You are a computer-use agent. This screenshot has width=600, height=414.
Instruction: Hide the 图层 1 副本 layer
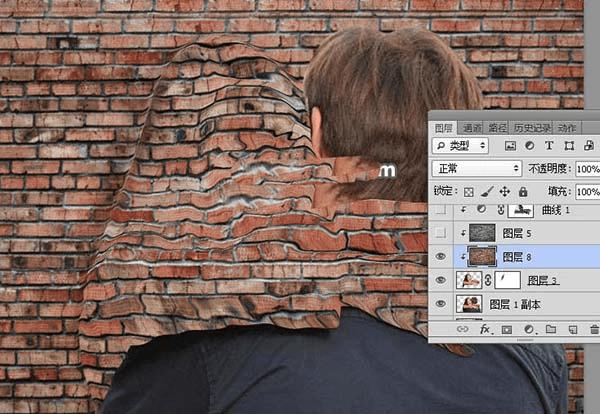coord(441,304)
